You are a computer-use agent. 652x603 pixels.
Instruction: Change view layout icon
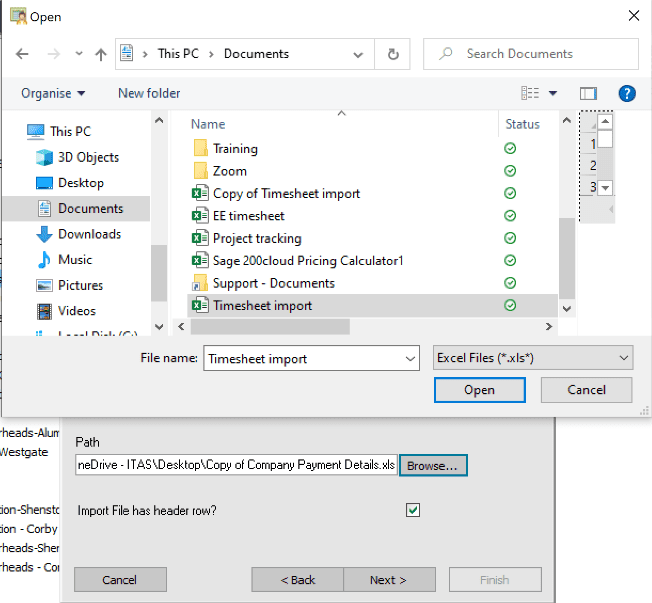[530, 93]
